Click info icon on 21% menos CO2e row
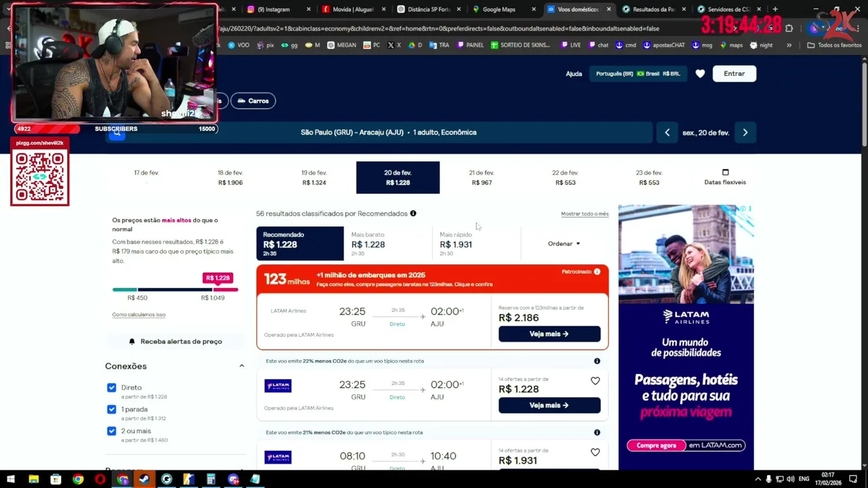 click(597, 432)
